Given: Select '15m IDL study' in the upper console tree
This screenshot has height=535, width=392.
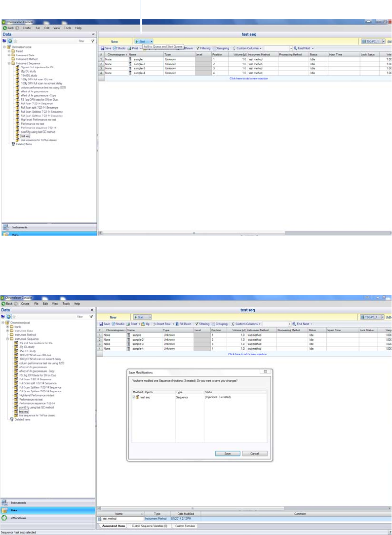Looking at the screenshot, I should (x=28, y=76).
